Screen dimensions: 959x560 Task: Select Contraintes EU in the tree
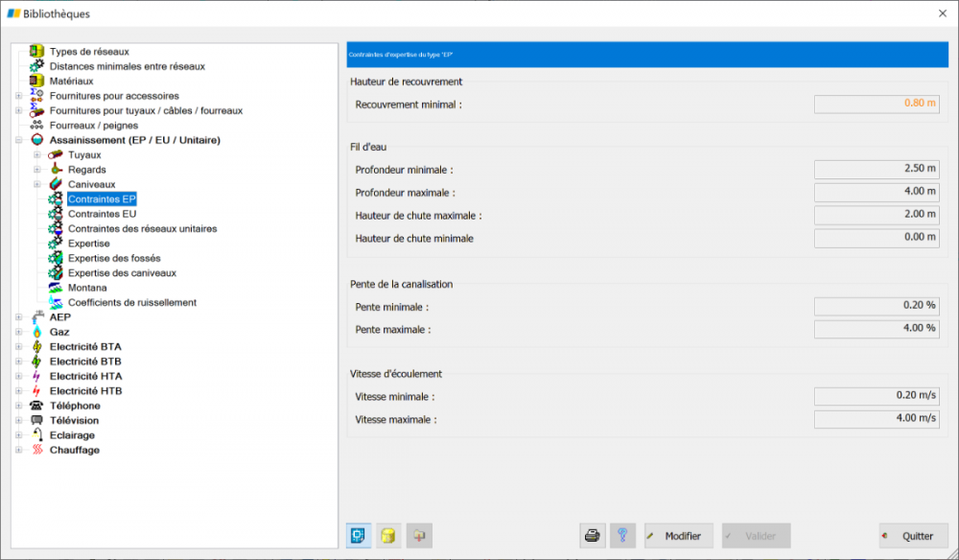103,214
